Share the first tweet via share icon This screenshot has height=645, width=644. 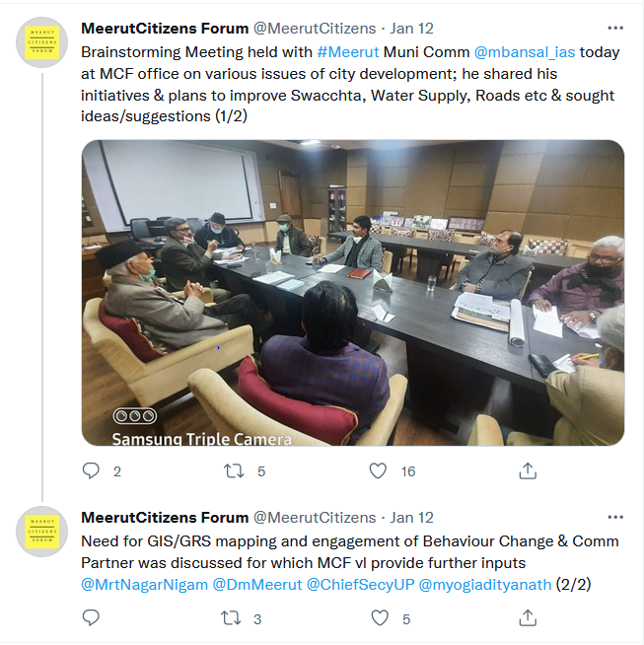point(528,471)
